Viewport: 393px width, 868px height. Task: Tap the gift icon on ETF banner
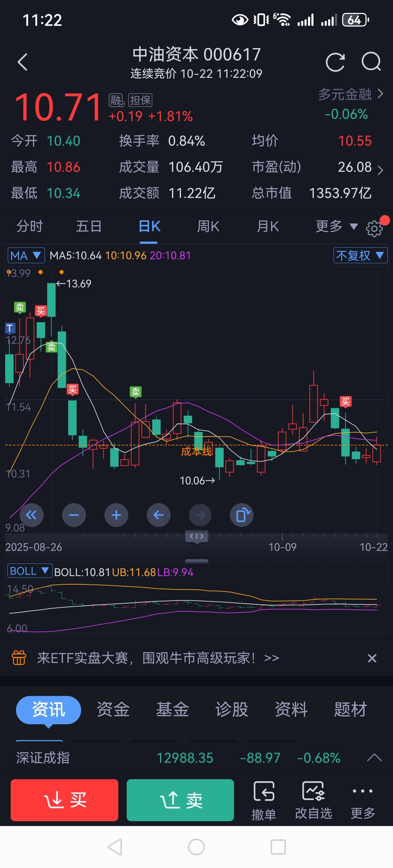click(19, 657)
